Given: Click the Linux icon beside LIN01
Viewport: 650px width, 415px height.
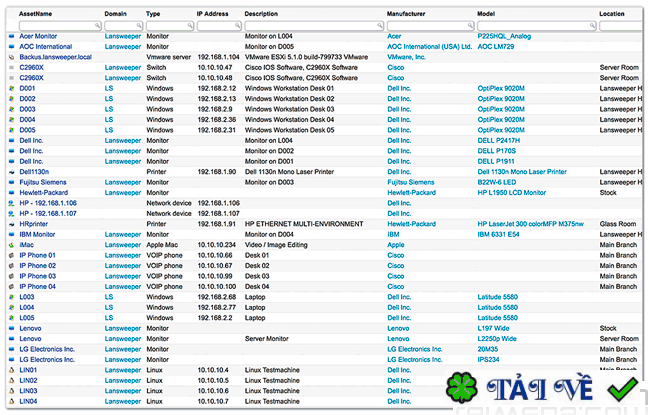Looking at the screenshot, I should [12, 370].
